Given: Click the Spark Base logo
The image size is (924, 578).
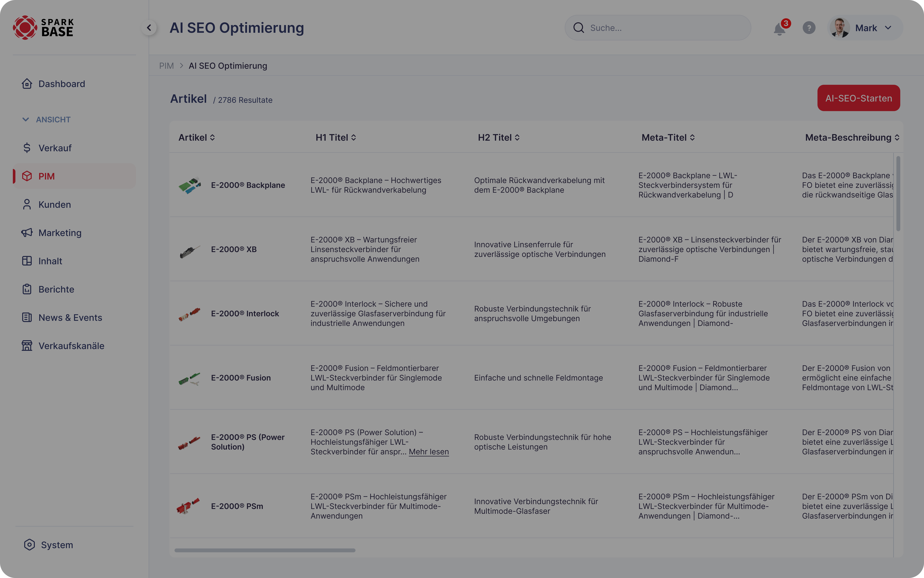Looking at the screenshot, I should click(x=43, y=27).
